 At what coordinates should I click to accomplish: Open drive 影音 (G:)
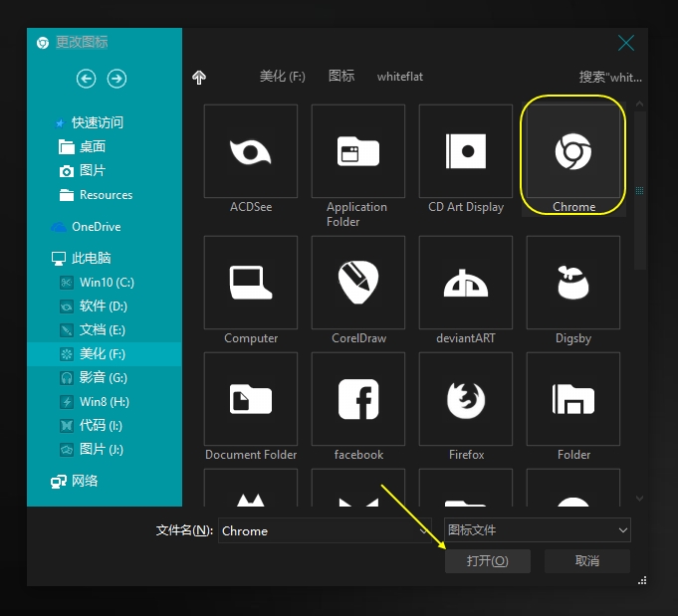pos(94,378)
